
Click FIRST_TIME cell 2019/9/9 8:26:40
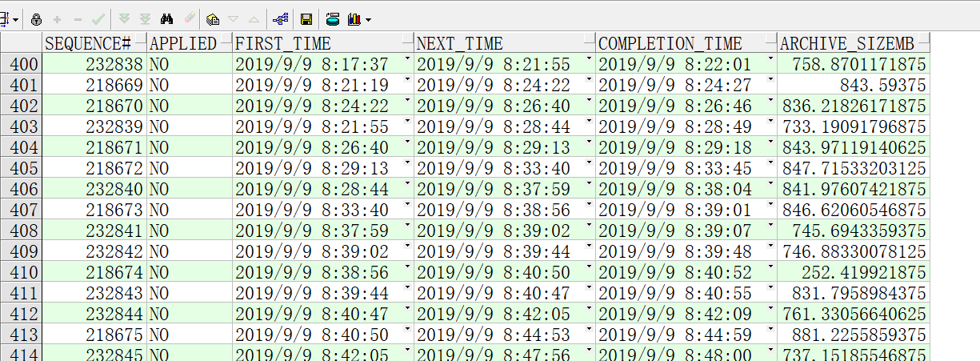click(323, 147)
